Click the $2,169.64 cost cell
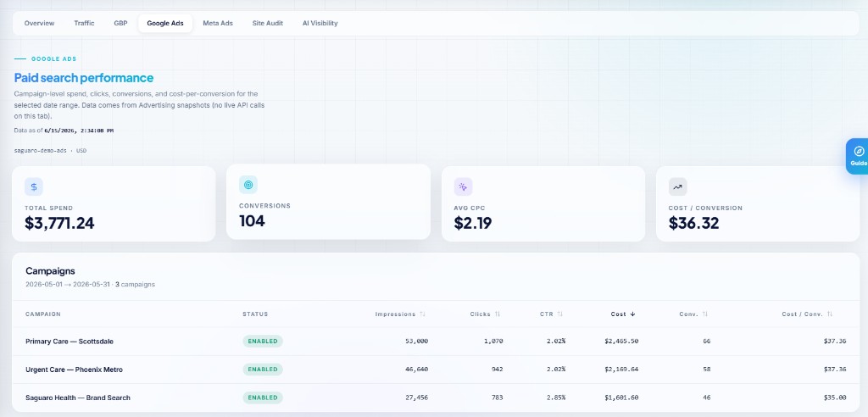868x417 pixels. (x=621, y=370)
